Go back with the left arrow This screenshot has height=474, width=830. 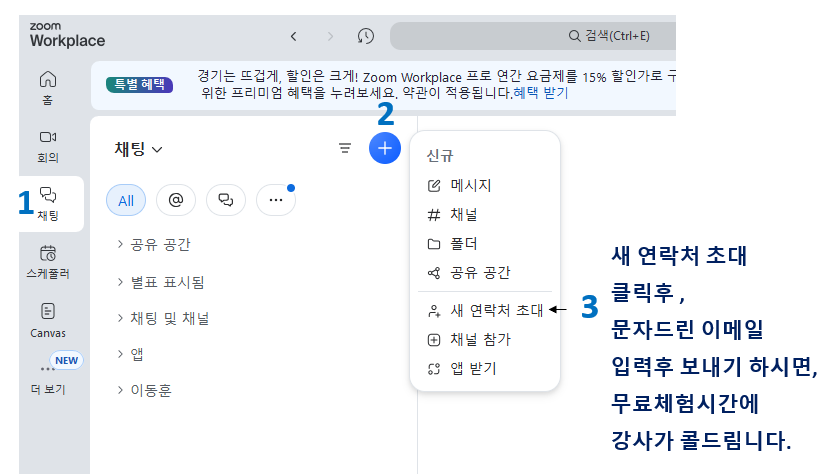[x=294, y=36]
